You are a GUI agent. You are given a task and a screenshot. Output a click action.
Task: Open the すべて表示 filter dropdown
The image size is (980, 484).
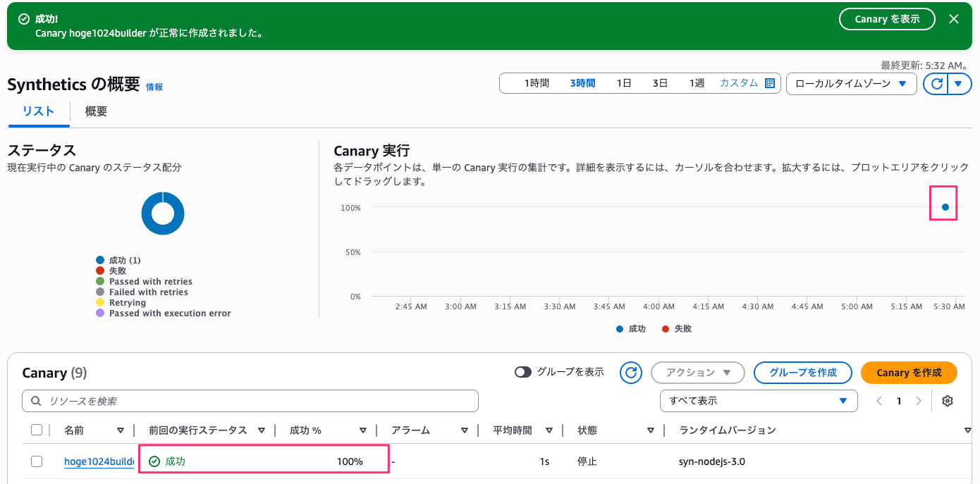tap(759, 401)
